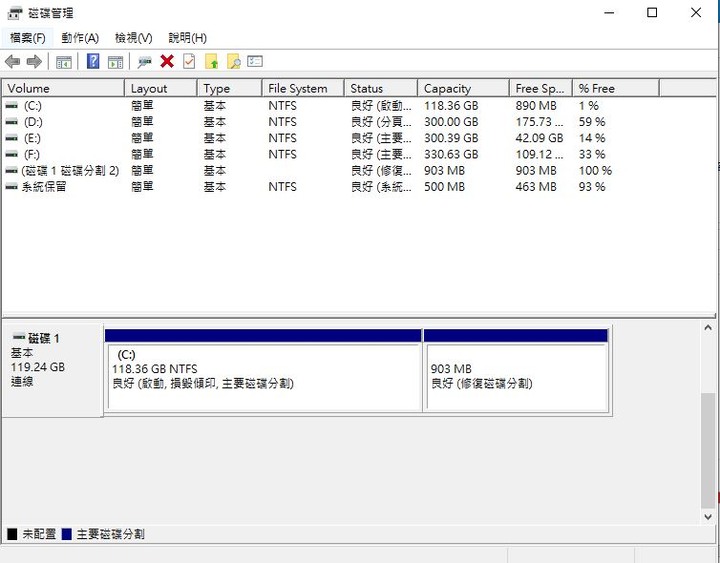Click the drive icon beside (D:) volume

11,122
